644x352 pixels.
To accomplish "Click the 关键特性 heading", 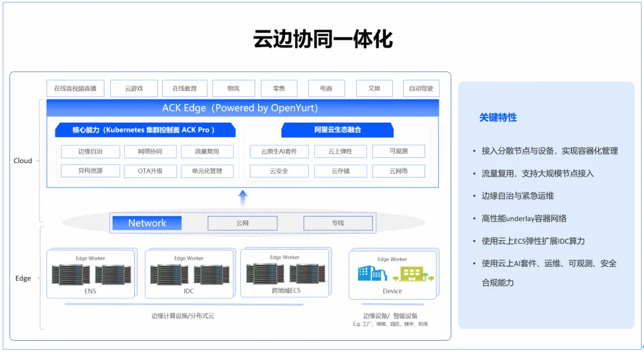I will click(x=498, y=117).
